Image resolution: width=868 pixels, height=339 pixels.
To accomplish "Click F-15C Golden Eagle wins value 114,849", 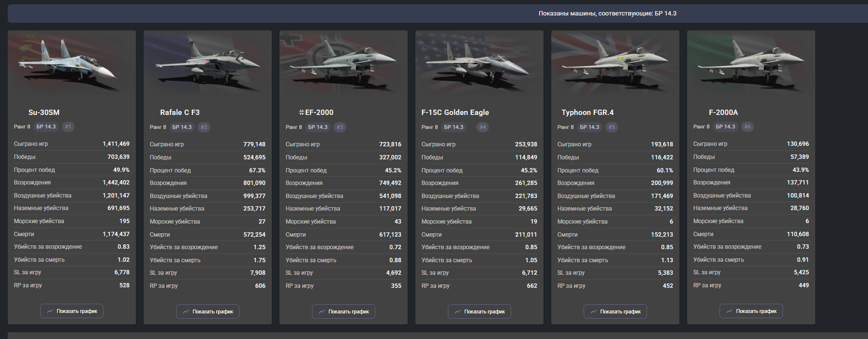I will tap(526, 157).
